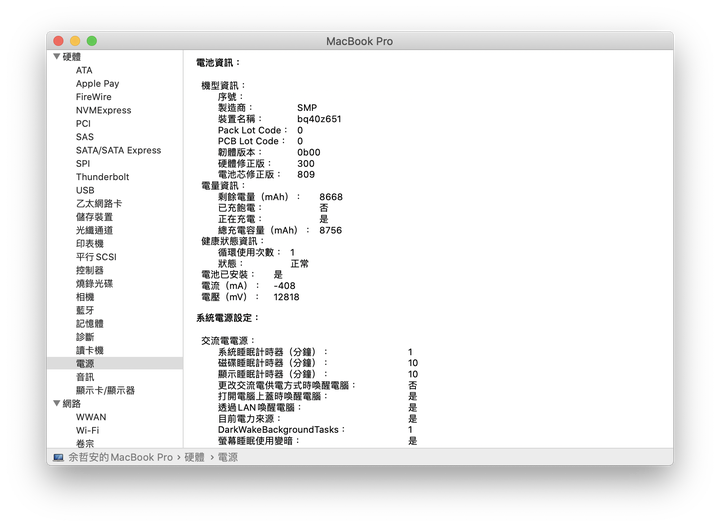Screen dimensions: 720x527
Task: Click the 電量資訊 subheading
Action: [x=223, y=185]
